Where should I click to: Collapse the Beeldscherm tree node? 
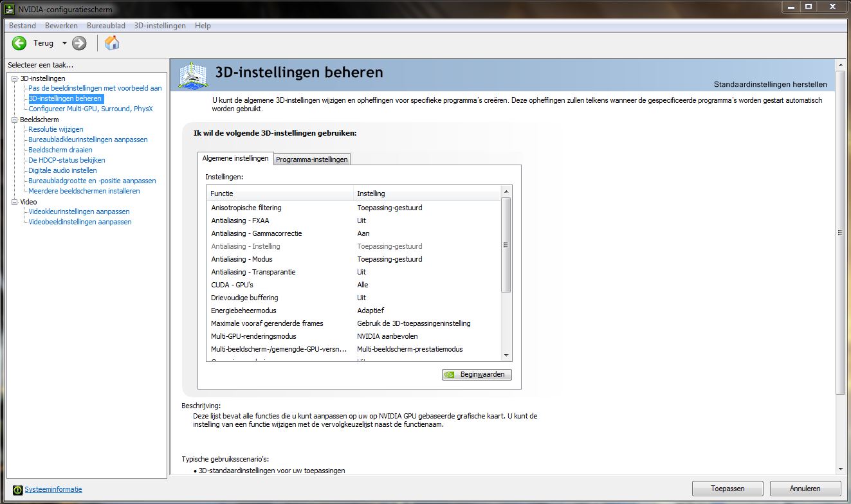(14, 120)
